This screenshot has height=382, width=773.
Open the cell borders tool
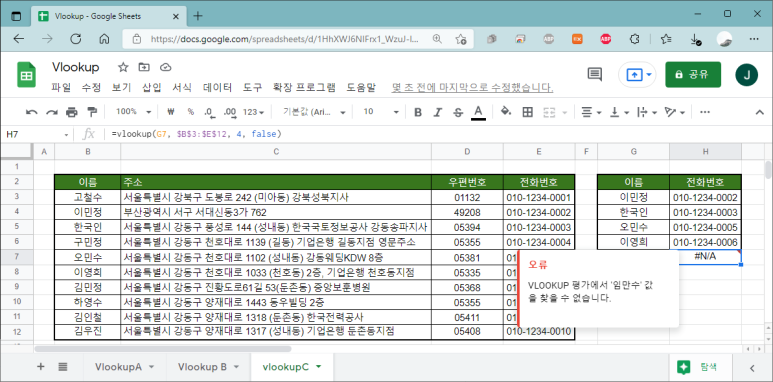(527, 112)
